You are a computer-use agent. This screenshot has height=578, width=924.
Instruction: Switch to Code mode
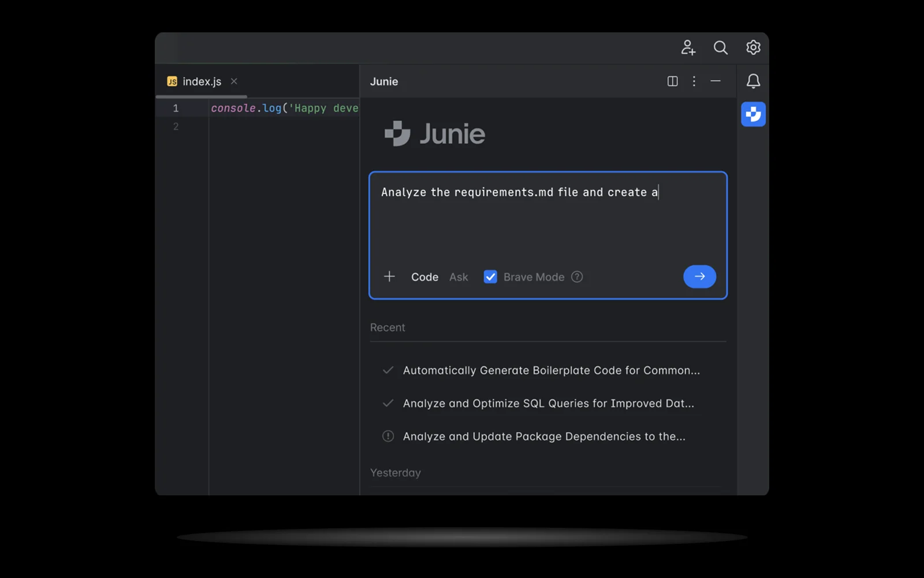click(x=424, y=277)
